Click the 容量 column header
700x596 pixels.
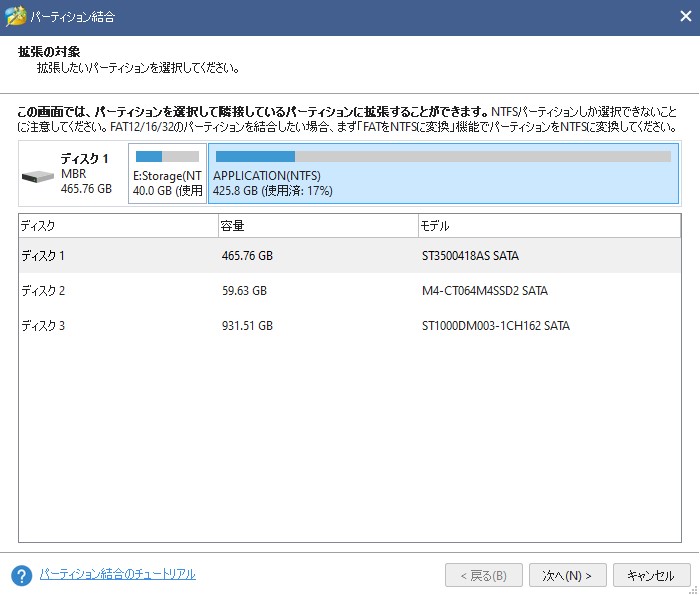318,226
